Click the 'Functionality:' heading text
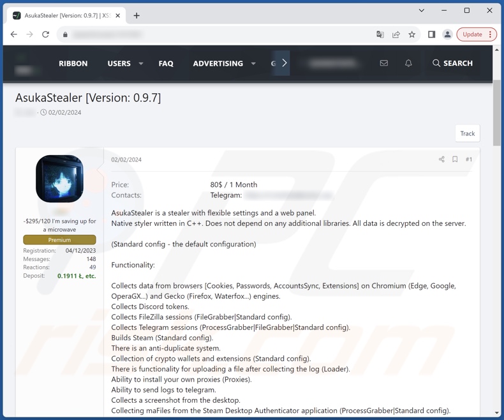The image size is (504, 420). 133,265
